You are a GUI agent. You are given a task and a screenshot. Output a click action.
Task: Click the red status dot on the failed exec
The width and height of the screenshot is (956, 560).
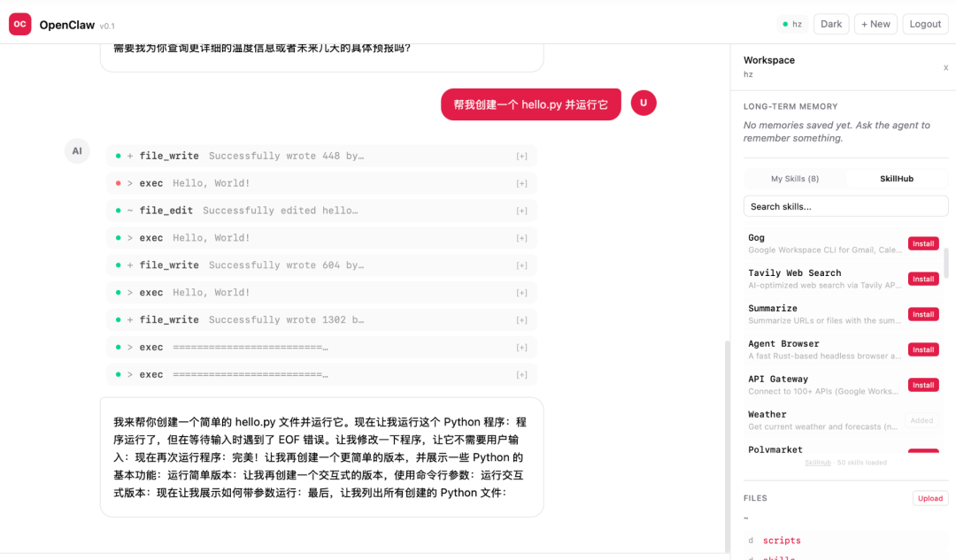click(116, 182)
